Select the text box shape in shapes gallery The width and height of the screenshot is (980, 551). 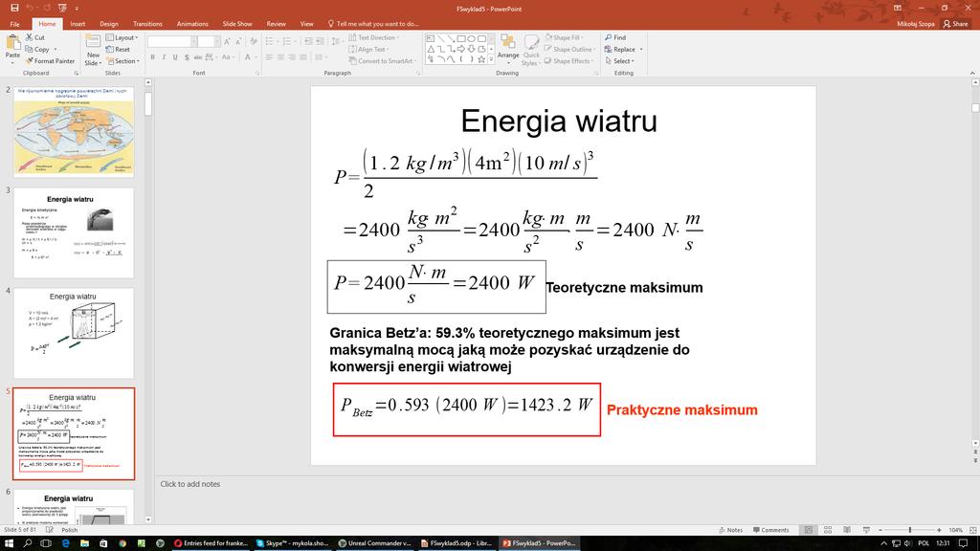(x=430, y=38)
